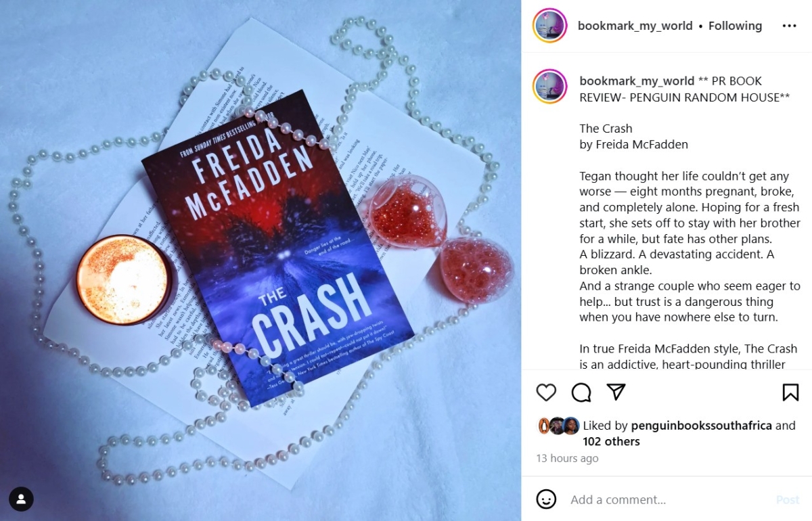Like the post with the heart icon

tap(546, 392)
